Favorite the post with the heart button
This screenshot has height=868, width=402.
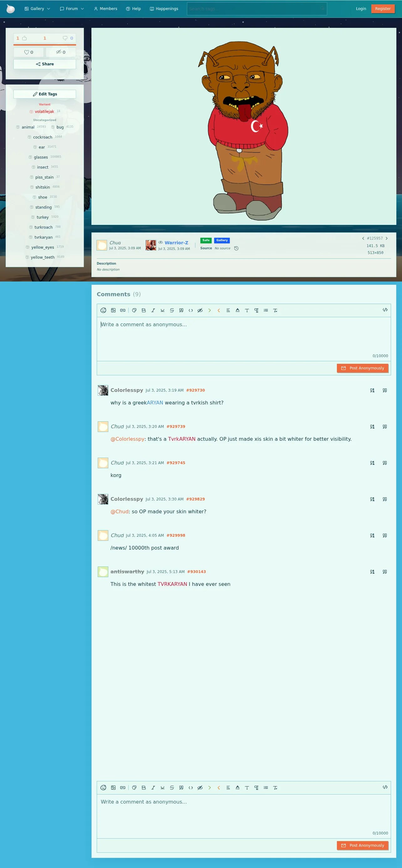pyautogui.click(x=29, y=52)
